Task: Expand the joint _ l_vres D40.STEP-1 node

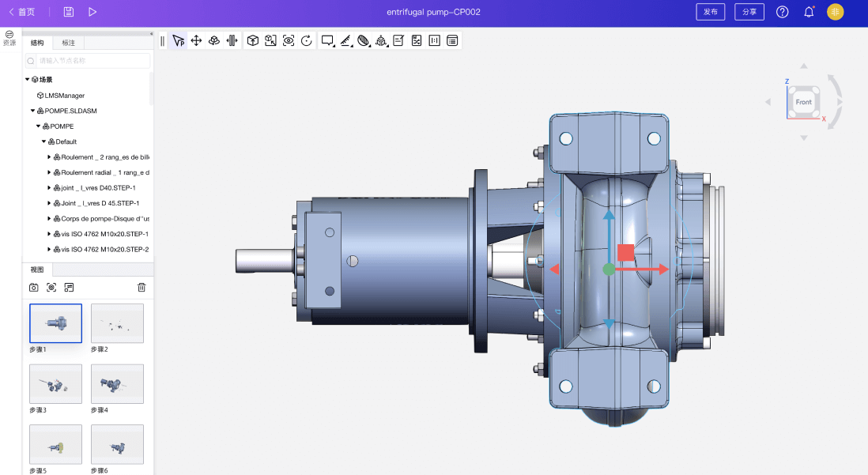Action: click(x=49, y=187)
